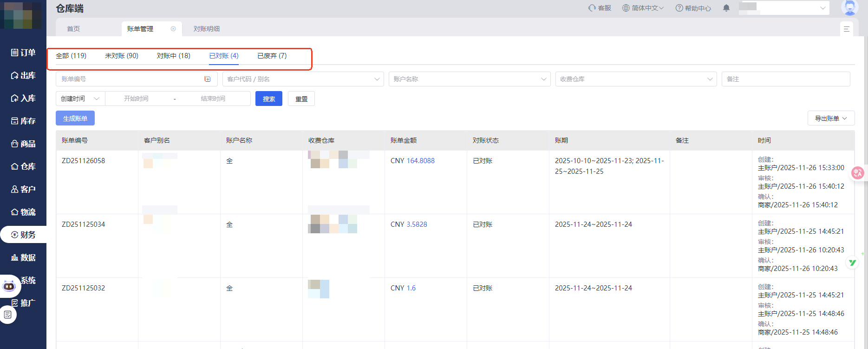
Task: Select 数据 data in the sidebar
Action: click(x=23, y=257)
